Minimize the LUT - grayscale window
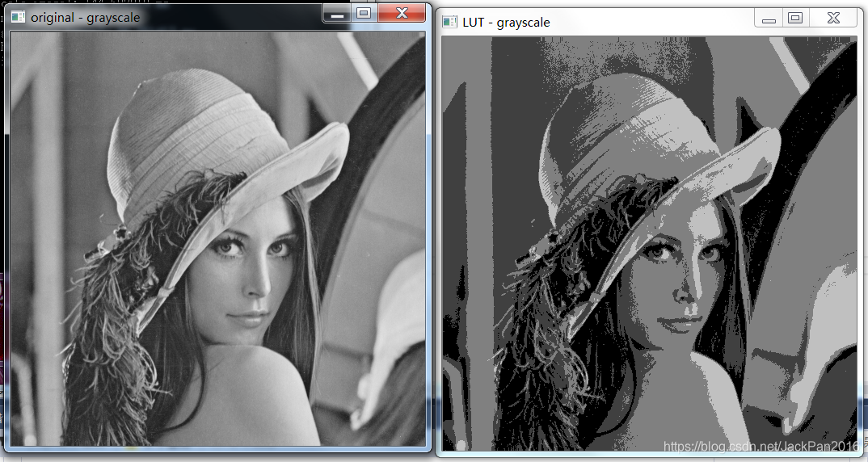868x462 pixels. pos(769,19)
